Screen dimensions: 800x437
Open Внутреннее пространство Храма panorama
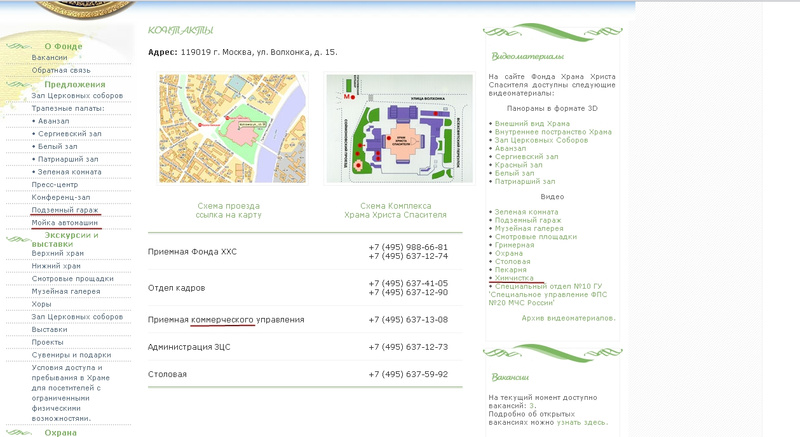point(553,132)
